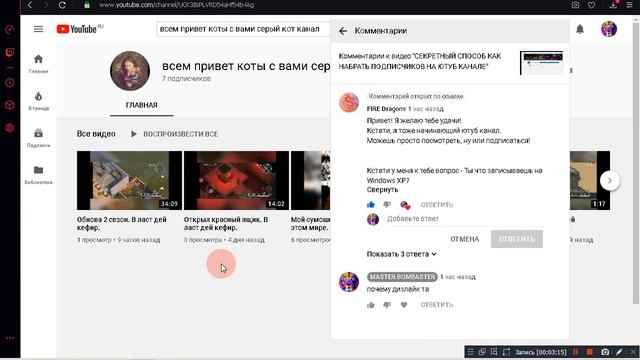Open Библиотека in YouTube sidebar
The width and height of the screenshot is (640, 360).
click(x=38, y=175)
